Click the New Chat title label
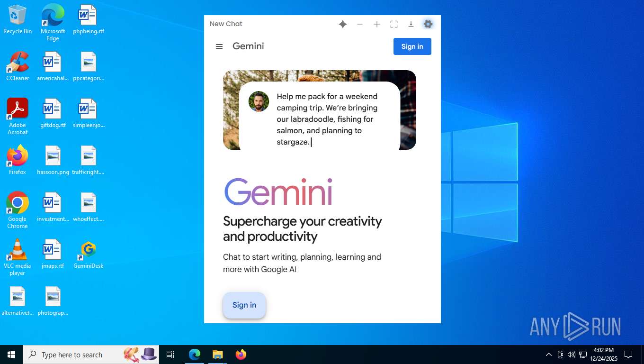This screenshot has width=644, height=364. [x=226, y=24]
